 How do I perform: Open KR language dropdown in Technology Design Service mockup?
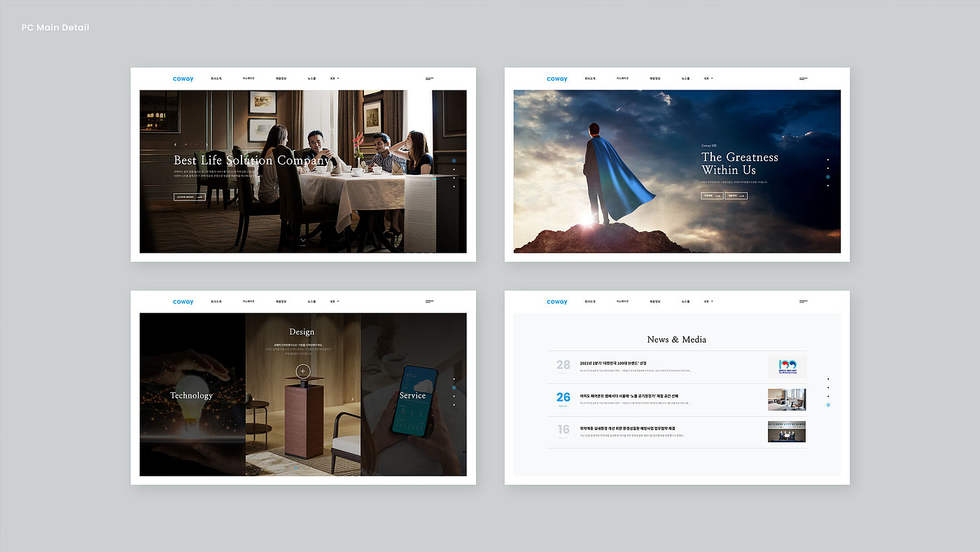click(x=335, y=301)
